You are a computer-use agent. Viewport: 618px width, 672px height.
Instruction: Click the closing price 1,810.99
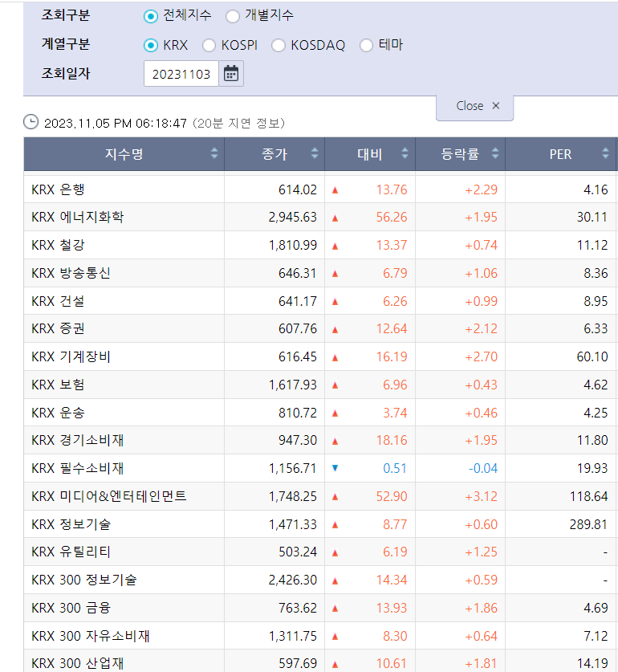pos(293,245)
